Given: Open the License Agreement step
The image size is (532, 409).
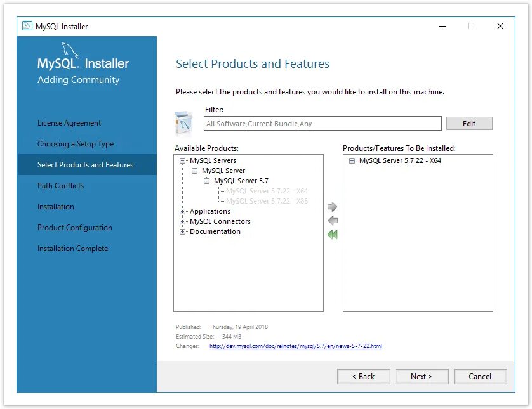Looking at the screenshot, I should click(x=69, y=123).
